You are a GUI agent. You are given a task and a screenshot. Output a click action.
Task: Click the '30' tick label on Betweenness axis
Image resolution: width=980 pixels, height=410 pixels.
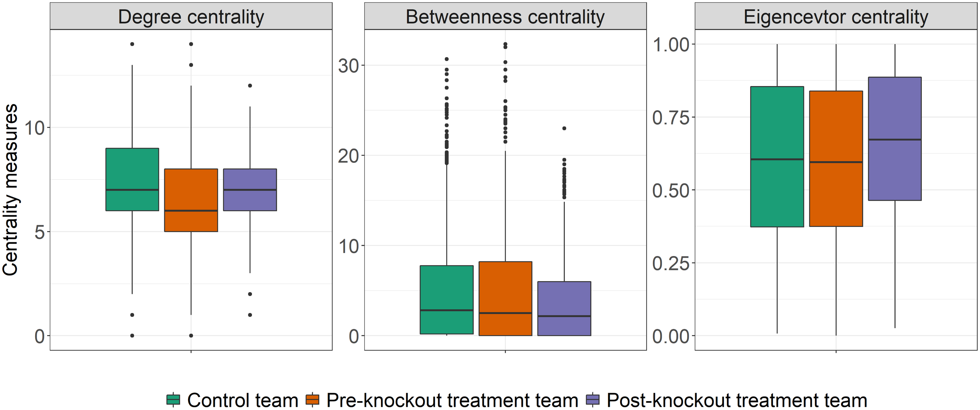pos(349,66)
